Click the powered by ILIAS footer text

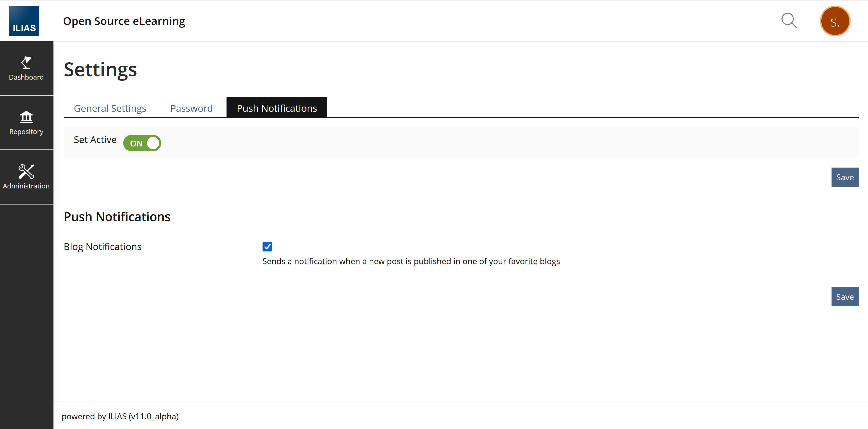[120, 417]
